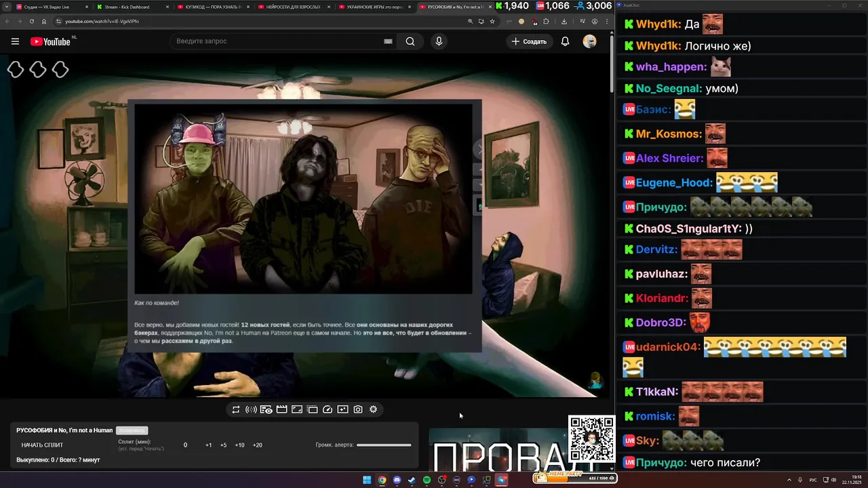This screenshot has width=868, height=488.
Task: Click the browser home icon
Action: point(44,21)
